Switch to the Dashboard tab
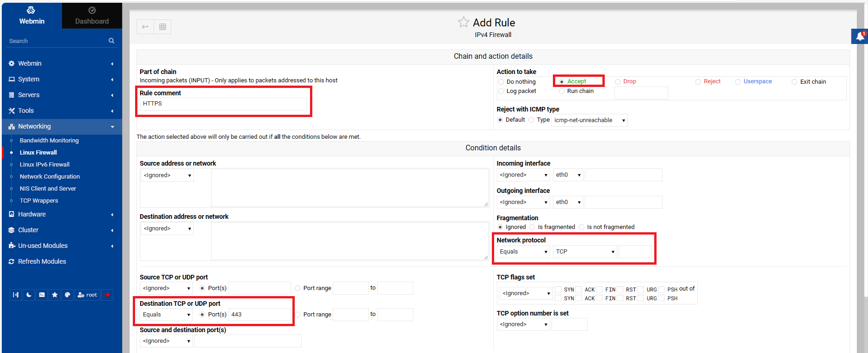The image size is (868, 353). 92,16
